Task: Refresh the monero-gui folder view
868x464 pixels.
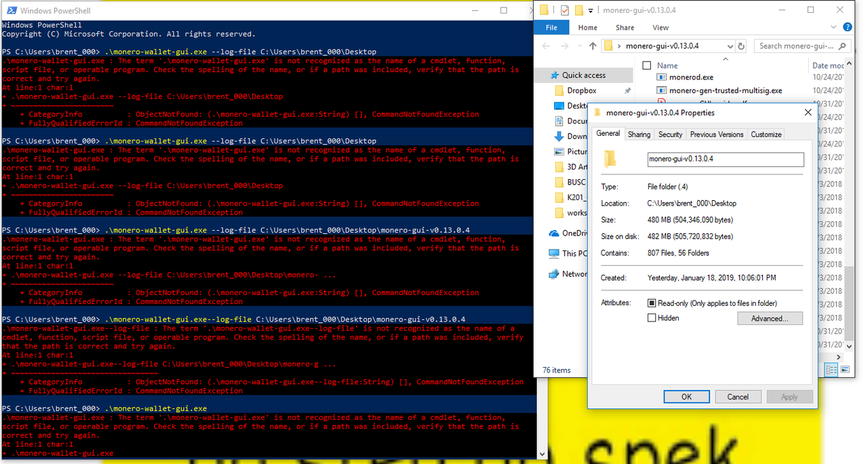Action: pyautogui.click(x=741, y=46)
